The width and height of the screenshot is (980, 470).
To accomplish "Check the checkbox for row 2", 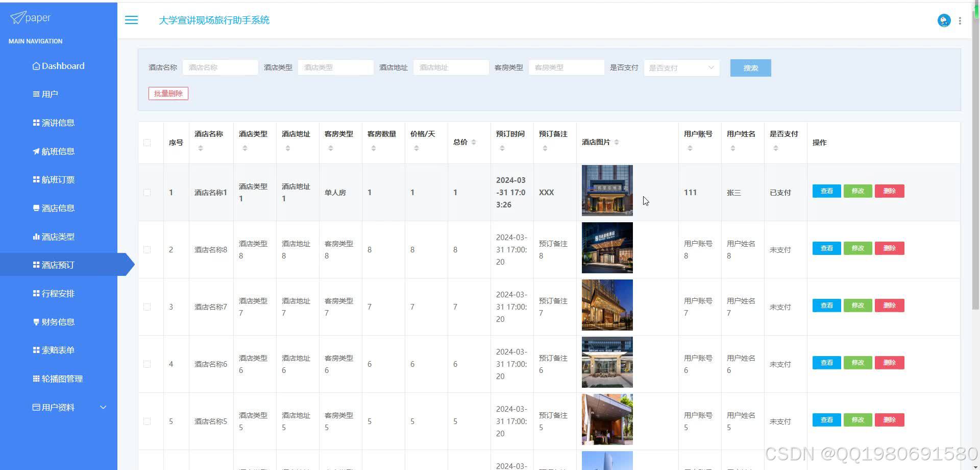I will point(147,250).
